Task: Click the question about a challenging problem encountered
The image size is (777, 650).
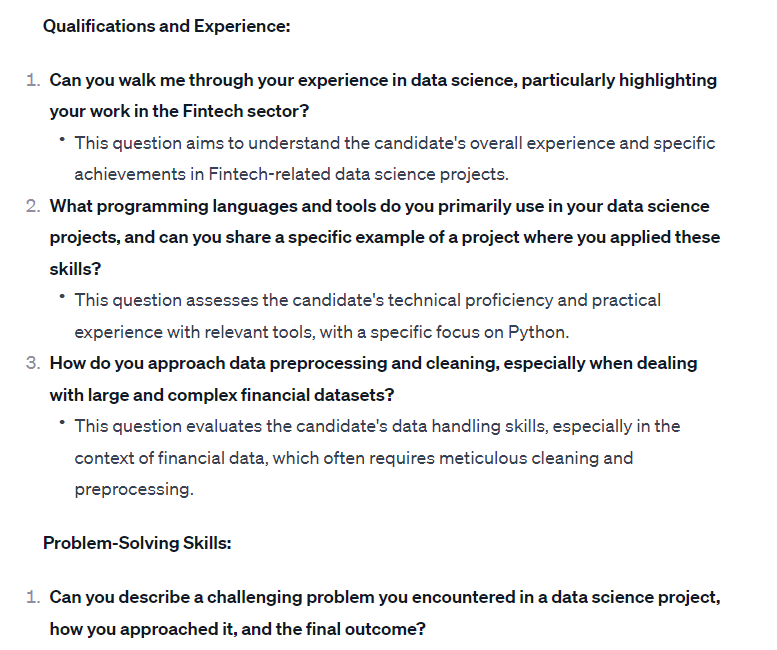Action: (x=385, y=598)
